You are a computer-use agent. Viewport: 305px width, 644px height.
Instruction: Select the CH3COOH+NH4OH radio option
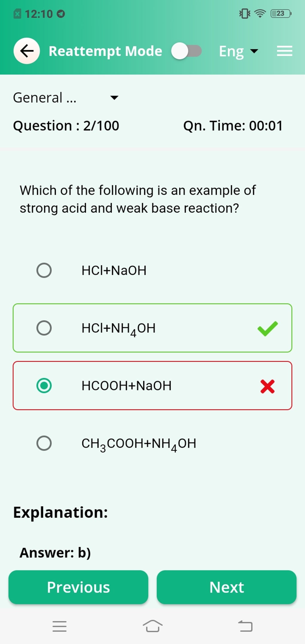coord(44,443)
